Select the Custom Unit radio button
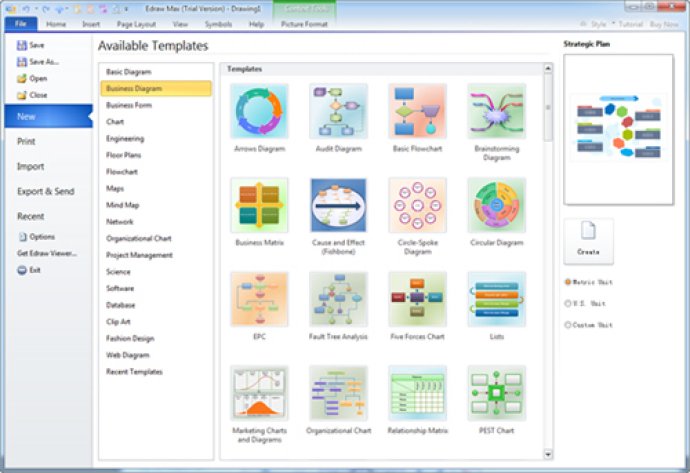690x473 pixels. pyautogui.click(x=568, y=325)
